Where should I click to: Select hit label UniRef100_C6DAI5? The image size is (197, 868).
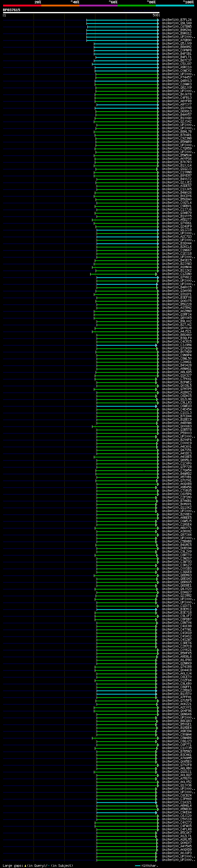[177, 396]
